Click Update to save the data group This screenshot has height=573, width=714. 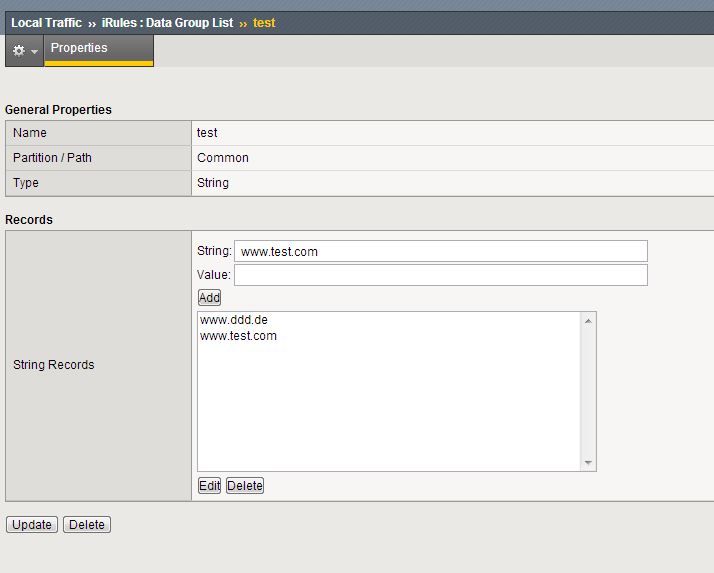tap(32, 525)
